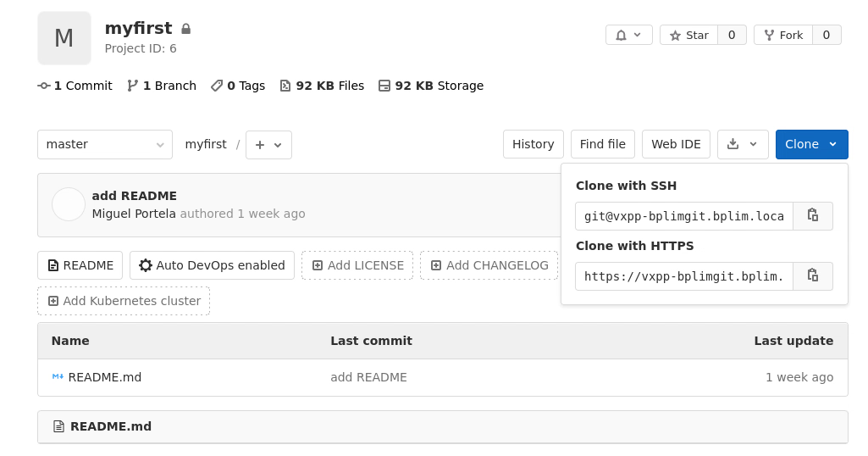Open the 1 Branch link
The image size is (868, 456).
point(162,86)
